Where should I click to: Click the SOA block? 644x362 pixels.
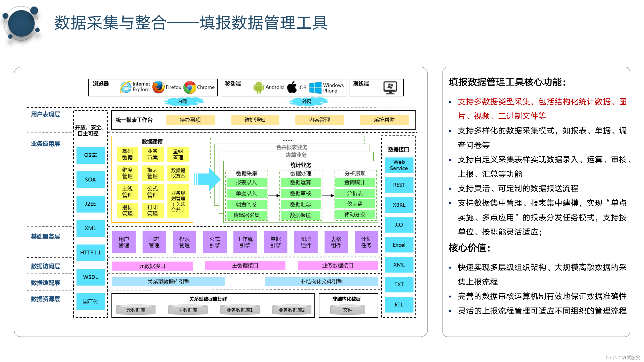point(91,179)
